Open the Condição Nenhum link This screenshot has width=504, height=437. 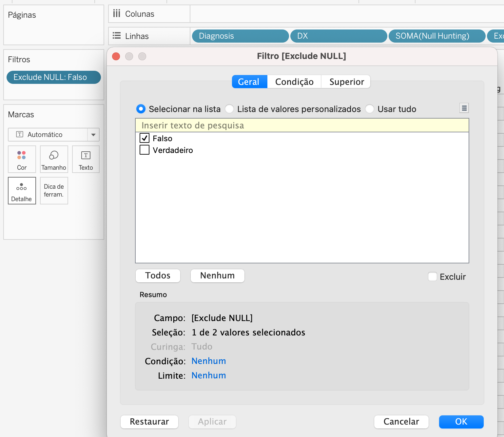pyautogui.click(x=208, y=361)
